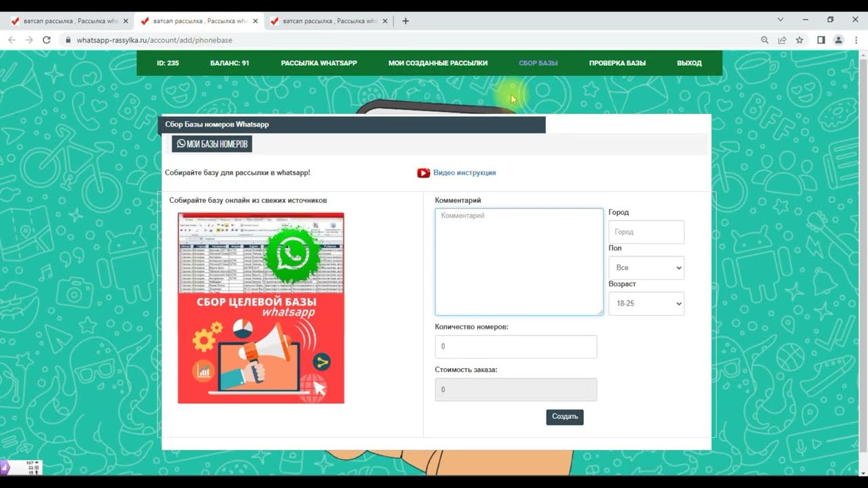Expand the Пол dropdown showing Все

tap(646, 268)
